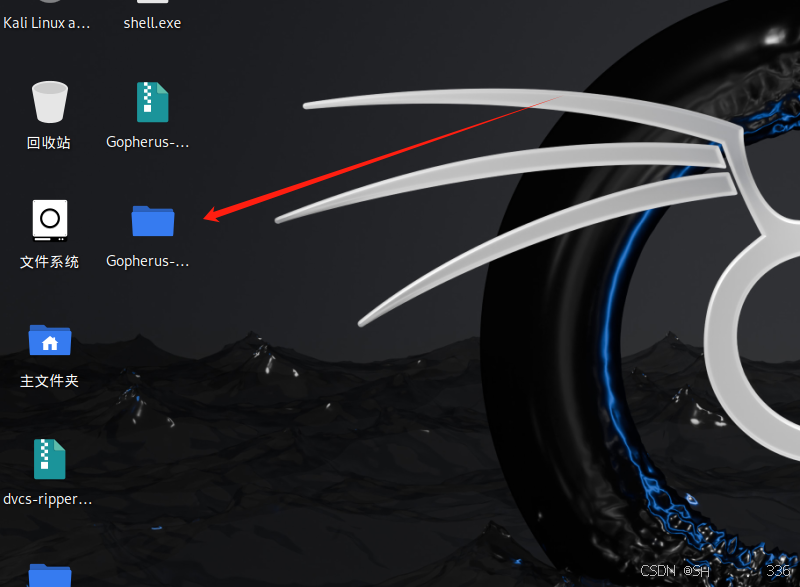The width and height of the screenshot is (800, 587).
Task: Click the shell.exe file label
Action: (x=152, y=23)
